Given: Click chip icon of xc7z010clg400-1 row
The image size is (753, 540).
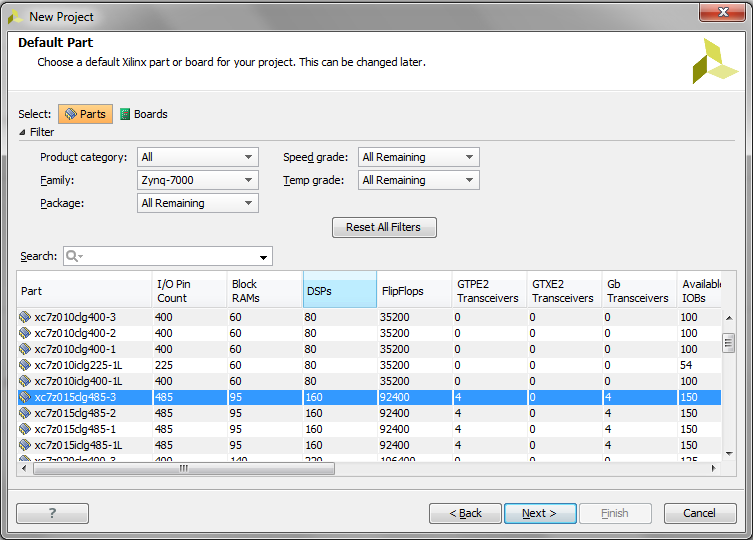Looking at the screenshot, I should pyautogui.click(x=25, y=349).
